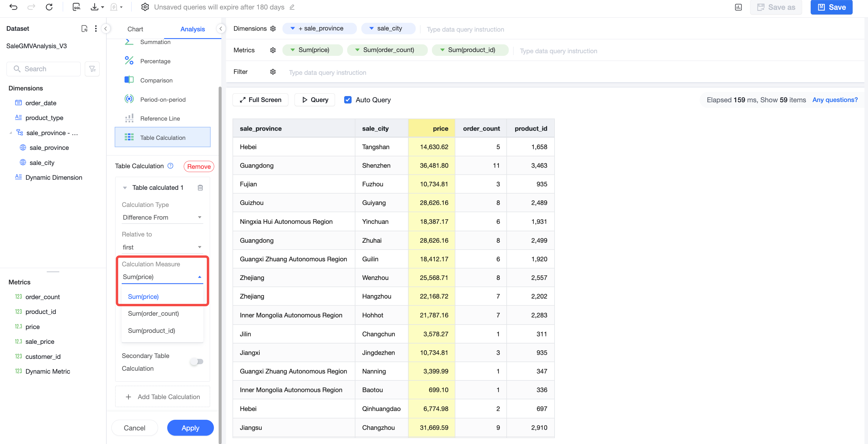Toggle the Auto Query checkbox
Screen dimensions: 868x444
(x=348, y=100)
